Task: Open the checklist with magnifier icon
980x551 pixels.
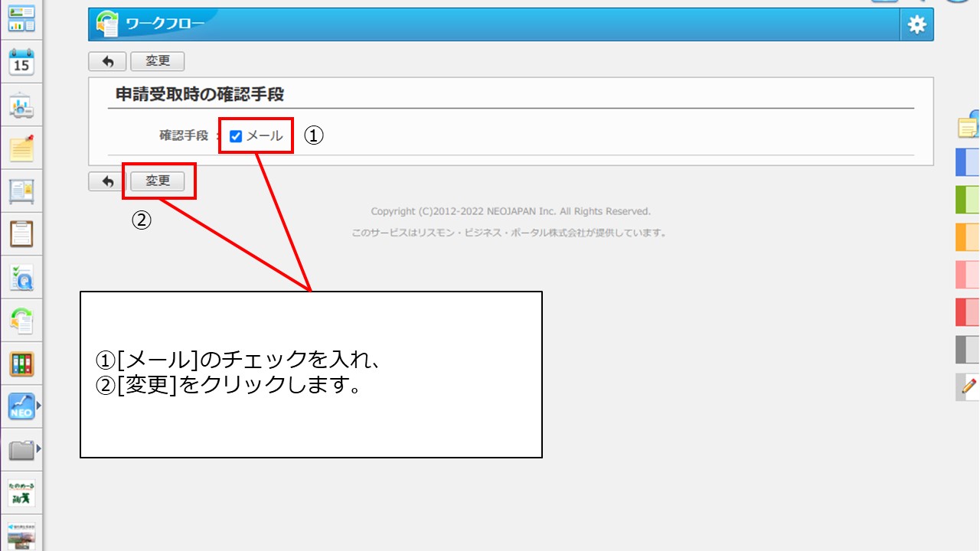Action: 21,278
